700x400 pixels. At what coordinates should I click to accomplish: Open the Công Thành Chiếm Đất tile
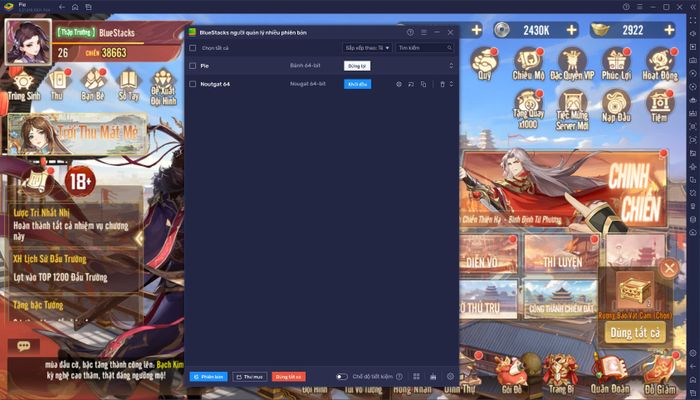[562, 299]
